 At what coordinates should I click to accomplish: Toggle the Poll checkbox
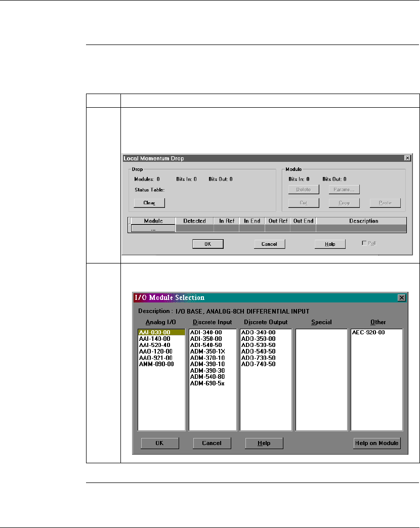point(365,243)
